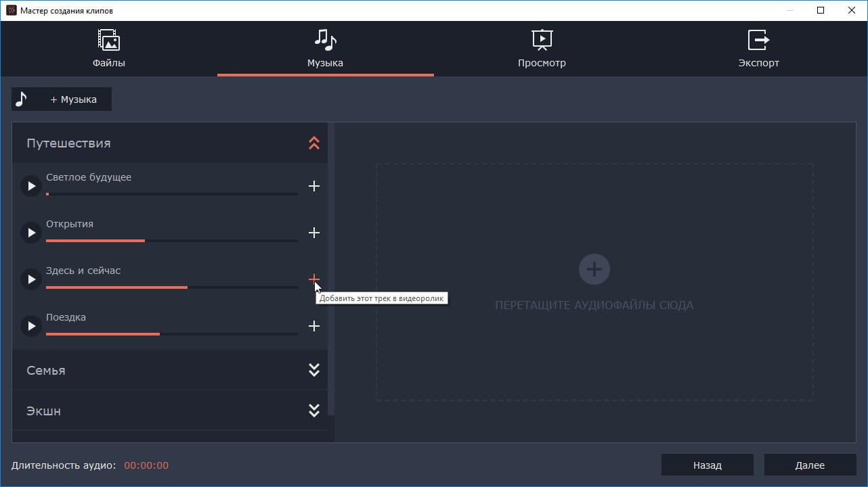The width and height of the screenshot is (868, 487).
Task: Click the Путешествия category title
Action: pyautogui.click(x=68, y=143)
